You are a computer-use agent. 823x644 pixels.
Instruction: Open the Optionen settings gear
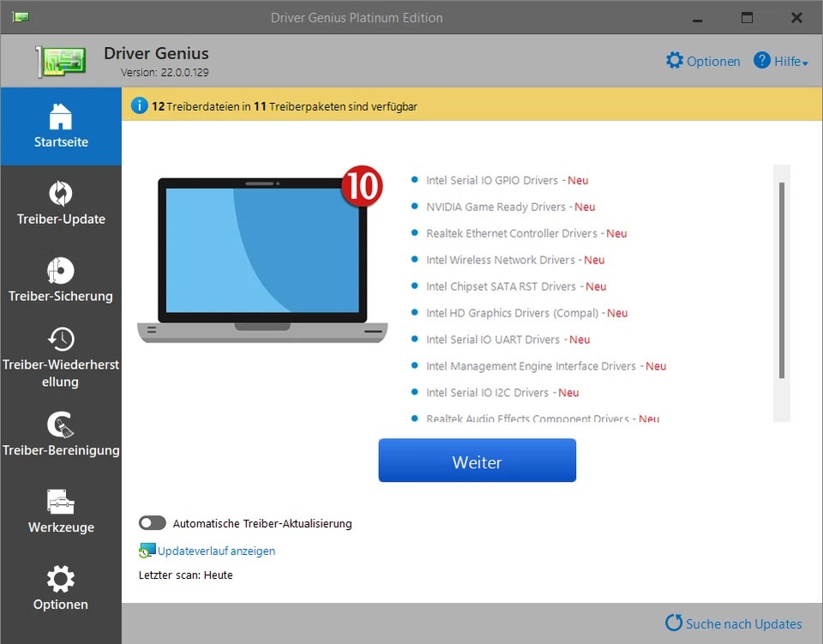[x=60, y=589]
